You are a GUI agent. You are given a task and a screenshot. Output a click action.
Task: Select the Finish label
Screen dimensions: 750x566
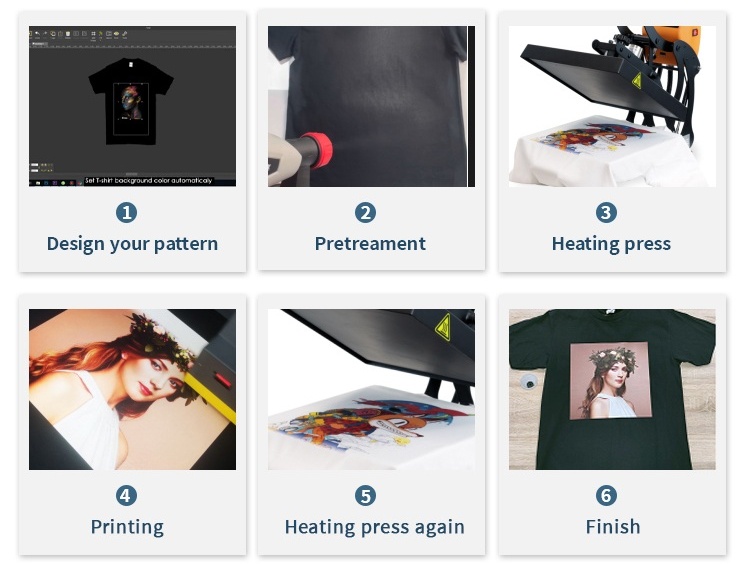pyautogui.click(x=613, y=526)
